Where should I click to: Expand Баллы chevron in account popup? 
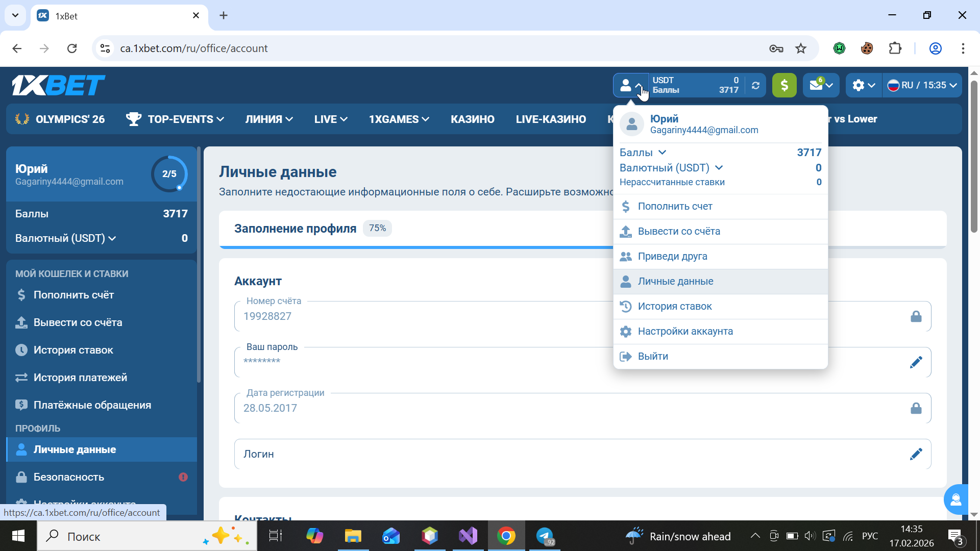pos(662,153)
